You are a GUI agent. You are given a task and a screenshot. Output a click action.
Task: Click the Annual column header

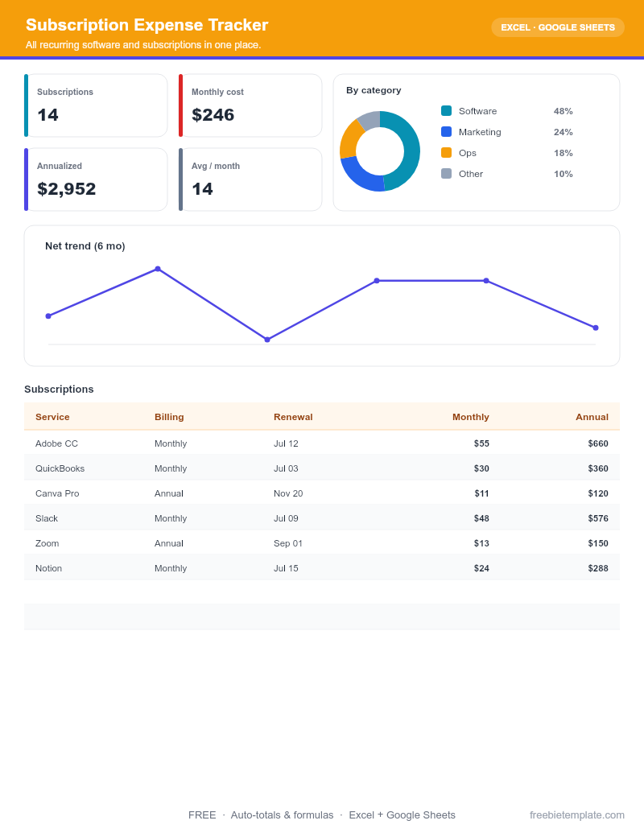pyautogui.click(x=592, y=417)
